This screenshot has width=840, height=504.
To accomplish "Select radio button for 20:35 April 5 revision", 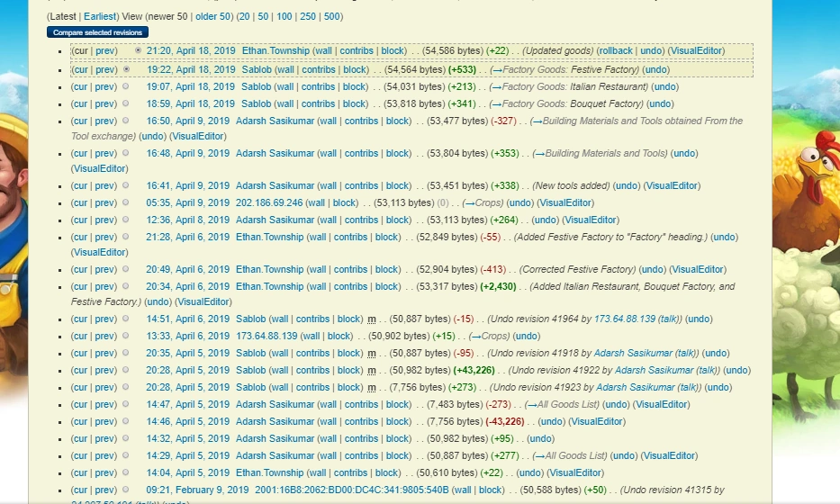I will (x=126, y=353).
